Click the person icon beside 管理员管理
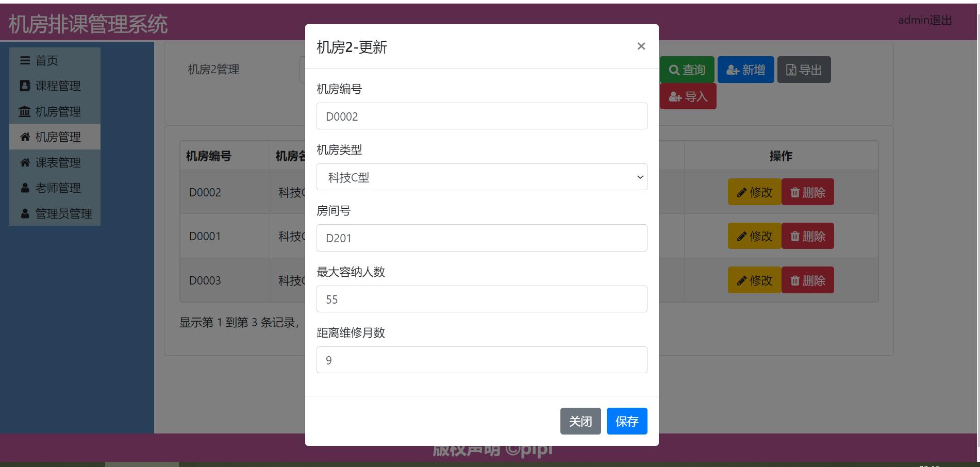This screenshot has height=467, width=980. point(25,213)
